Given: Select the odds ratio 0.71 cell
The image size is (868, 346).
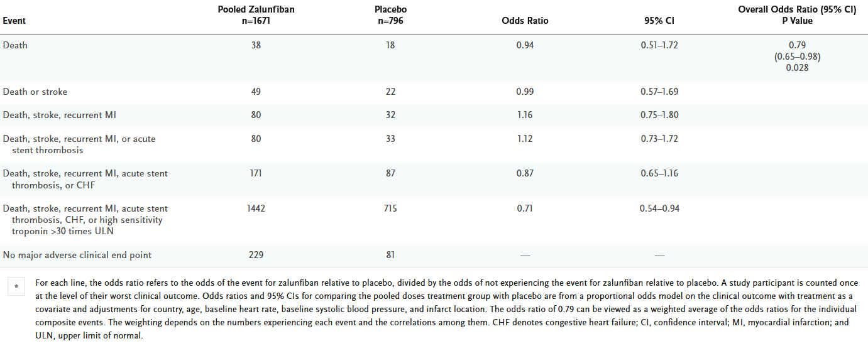Looking at the screenshot, I should [525, 208].
